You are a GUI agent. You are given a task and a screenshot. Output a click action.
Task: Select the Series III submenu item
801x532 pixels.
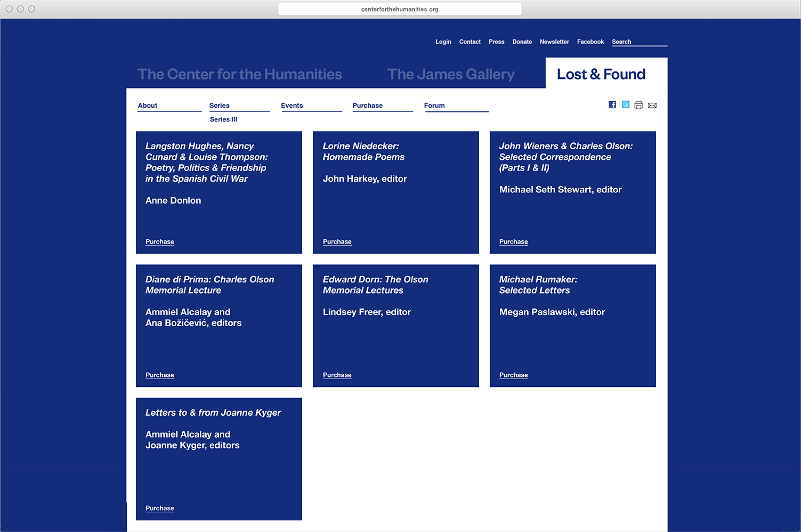tap(224, 119)
